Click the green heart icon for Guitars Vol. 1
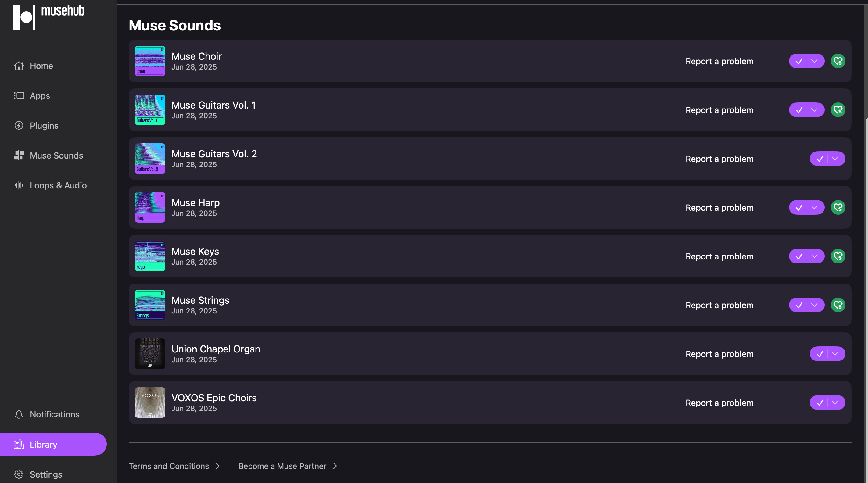Screen dimensions: 868x483 (x=838, y=110)
